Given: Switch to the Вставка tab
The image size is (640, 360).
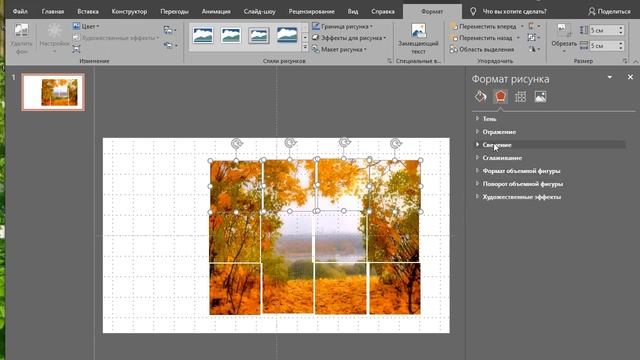Looking at the screenshot, I should pos(88,11).
